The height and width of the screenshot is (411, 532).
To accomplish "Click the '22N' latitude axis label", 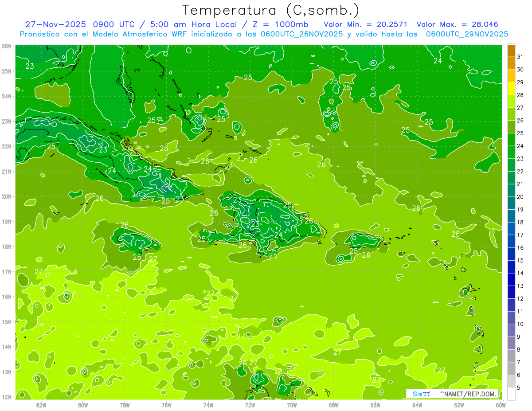I will [7, 146].
